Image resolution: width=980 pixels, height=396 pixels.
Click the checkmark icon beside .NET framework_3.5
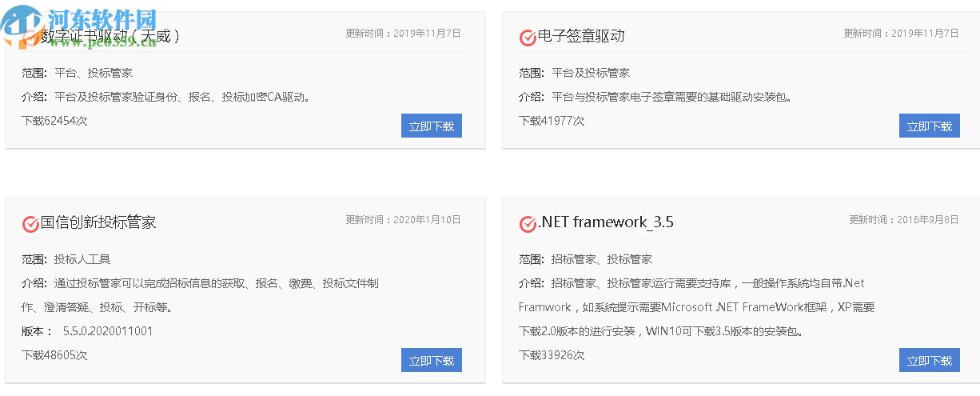click(x=528, y=224)
